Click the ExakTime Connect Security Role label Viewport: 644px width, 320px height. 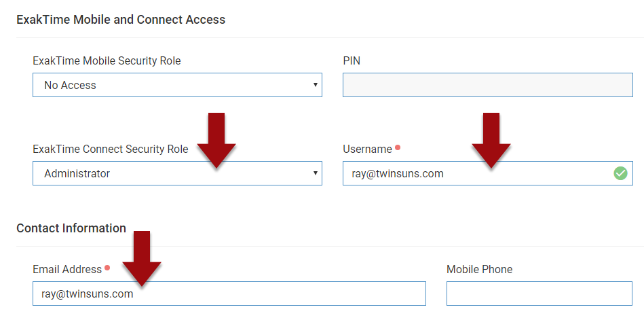point(110,149)
